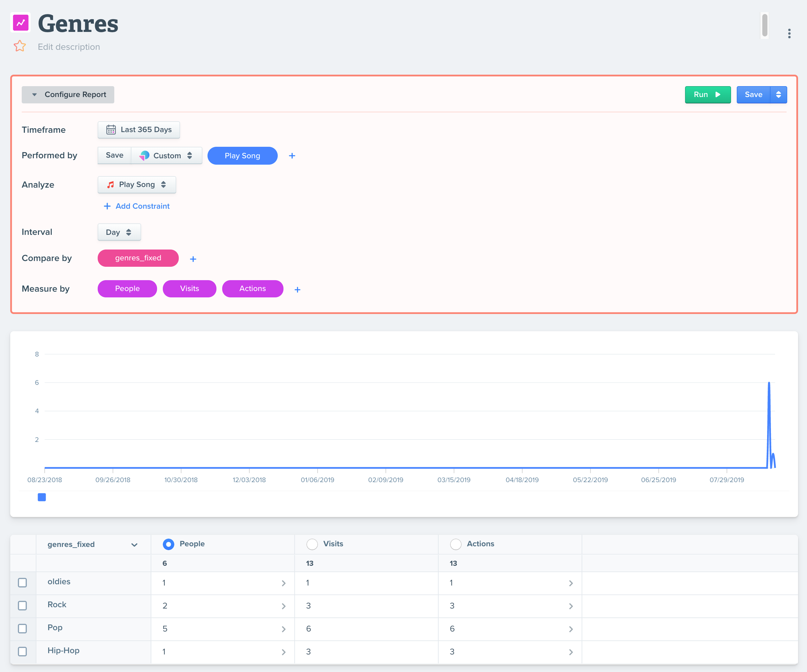
Task: Add measure with plus after Actions
Action: coord(297,290)
